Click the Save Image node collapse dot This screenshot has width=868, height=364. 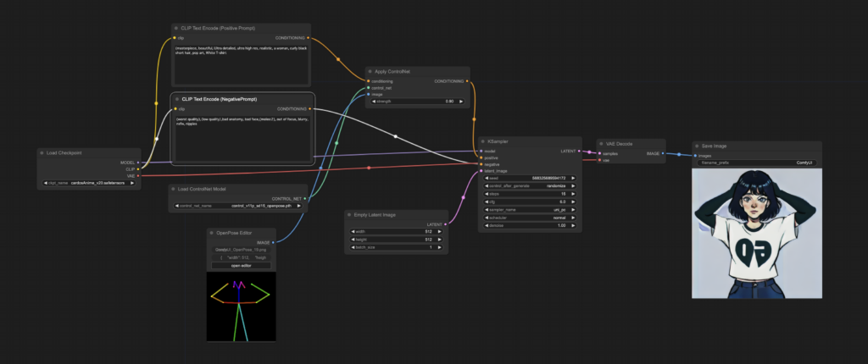pos(697,146)
